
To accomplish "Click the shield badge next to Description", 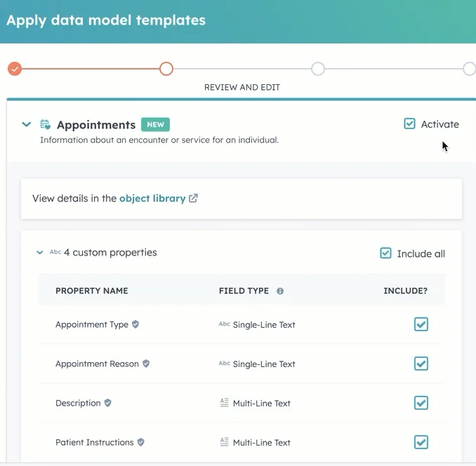I will tap(108, 403).
